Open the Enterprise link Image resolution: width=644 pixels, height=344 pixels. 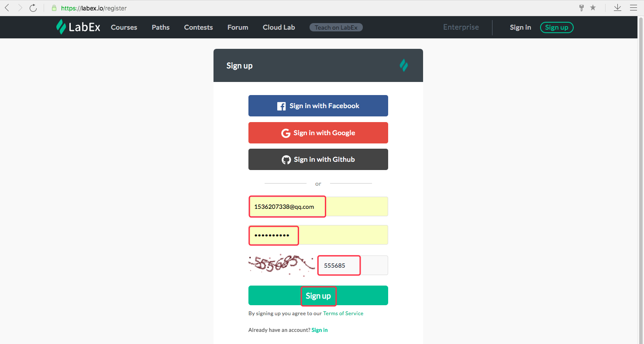point(461,27)
